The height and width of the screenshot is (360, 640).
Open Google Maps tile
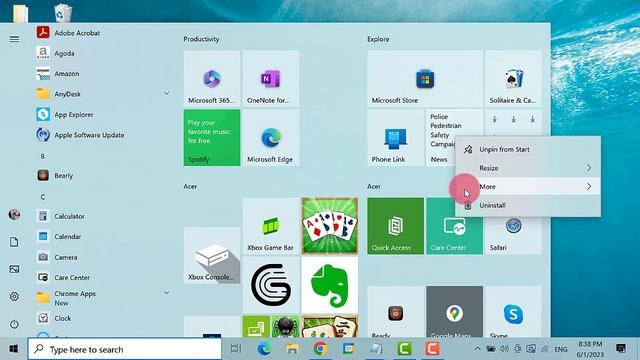click(x=454, y=312)
